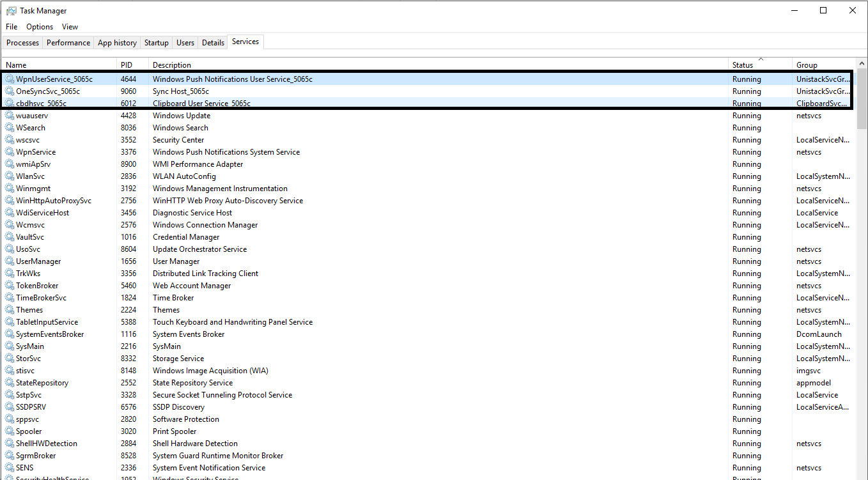
Task: Open the View menu
Action: pyautogui.click(x=70, y=27)
